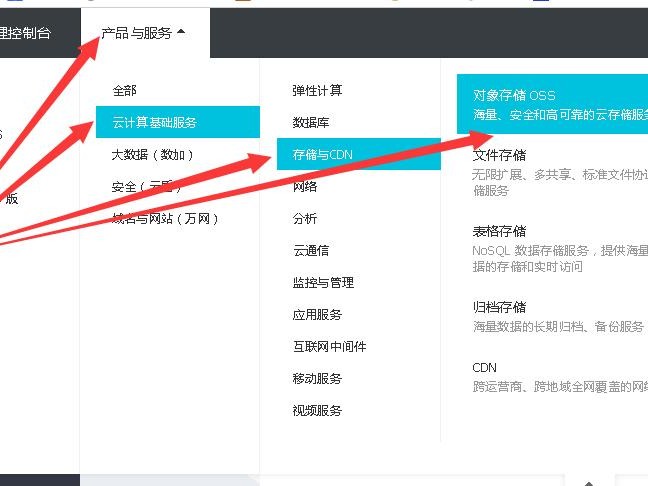Screen dimensions: 648x486
Task: Select 云计算基础服务 category
Action: [178, 122]
